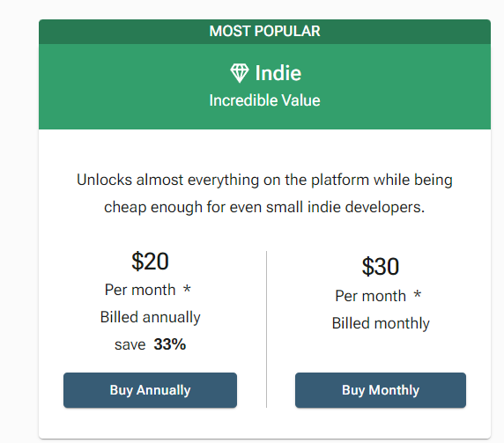Click the $30 monthly price
This screenshot has width=504, height=443.
point(381,266)
